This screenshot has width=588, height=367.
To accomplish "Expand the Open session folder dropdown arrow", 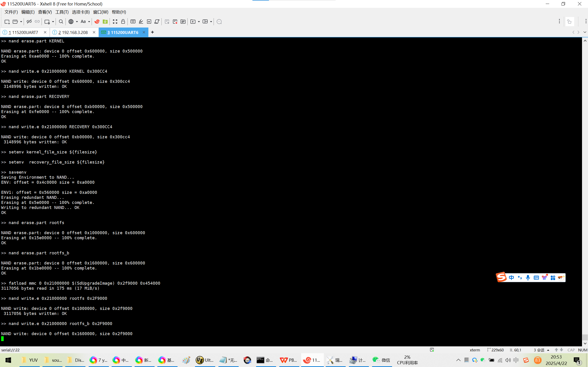I will (x=21, y=22).
